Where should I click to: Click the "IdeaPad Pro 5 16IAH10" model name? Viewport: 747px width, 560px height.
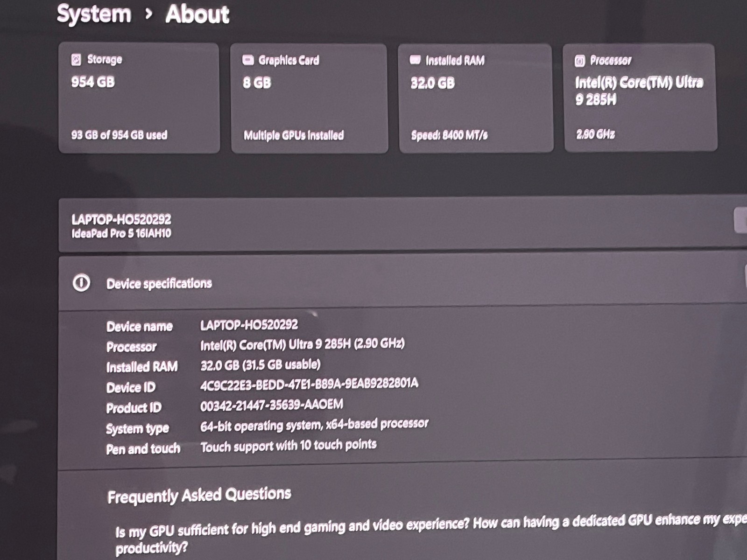[x=121, y=233]
